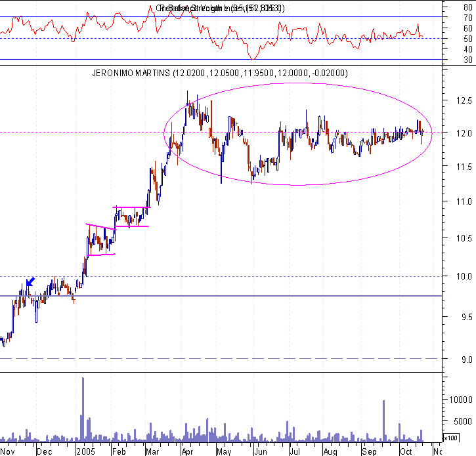Click the overlapping indicator title at top
This screenshot has width=476, height=456.
pyautogui.click(x=221, y=8)
